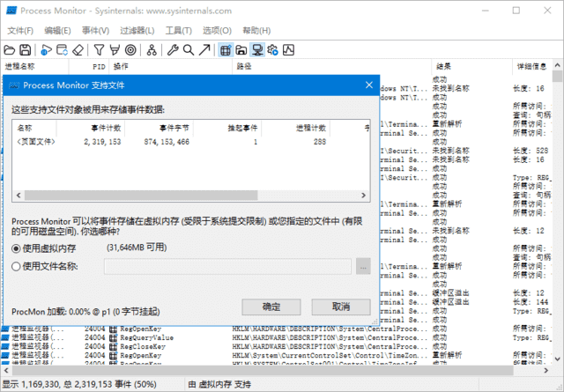Image resolution: width=564 pixels, height=392 pixels.
Task: Click the dialog list scroll-right arrow
Action: [364, 196]
